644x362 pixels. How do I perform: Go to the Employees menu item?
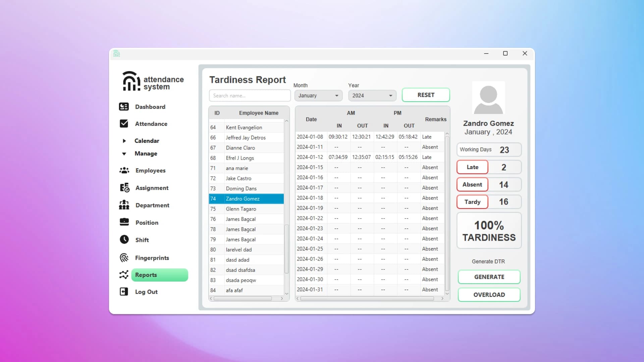(x=150, y=171)
